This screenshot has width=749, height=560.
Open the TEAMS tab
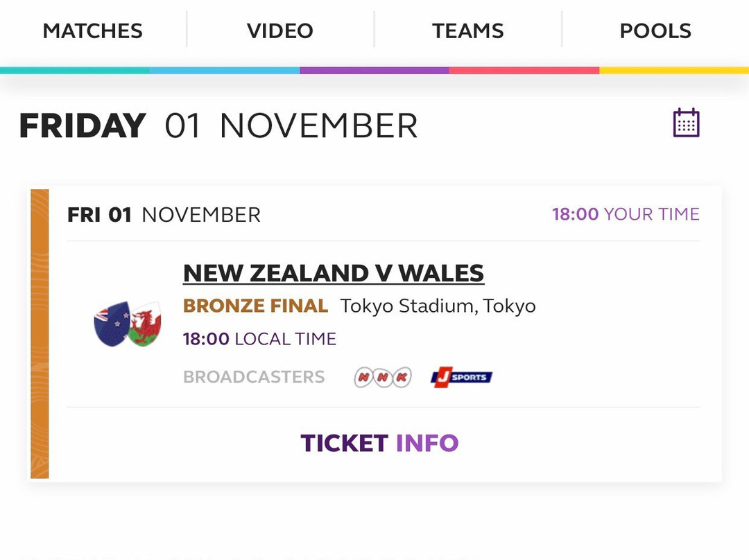point(467,31)
